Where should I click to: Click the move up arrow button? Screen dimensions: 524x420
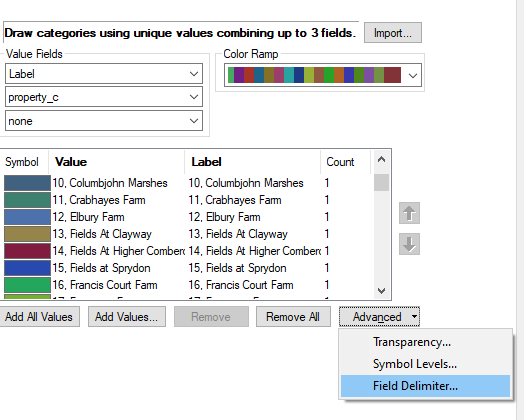pyautogui.click(x=409, y=213)
